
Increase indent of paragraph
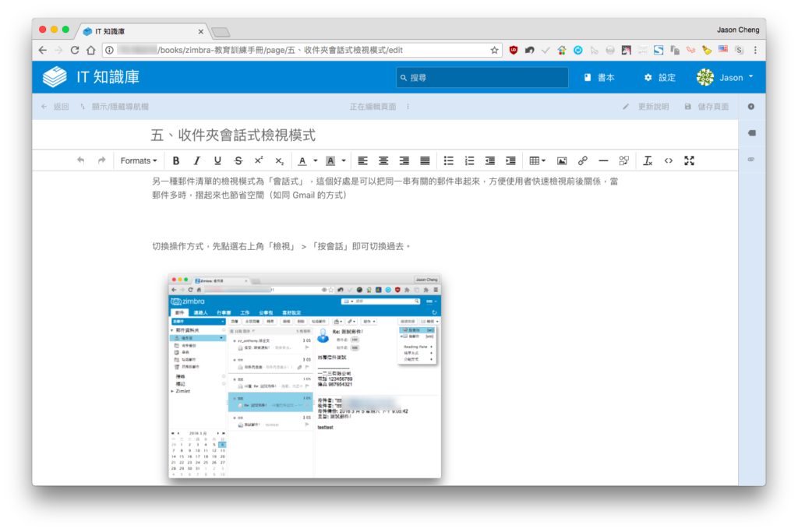click(x=510, y=160)
